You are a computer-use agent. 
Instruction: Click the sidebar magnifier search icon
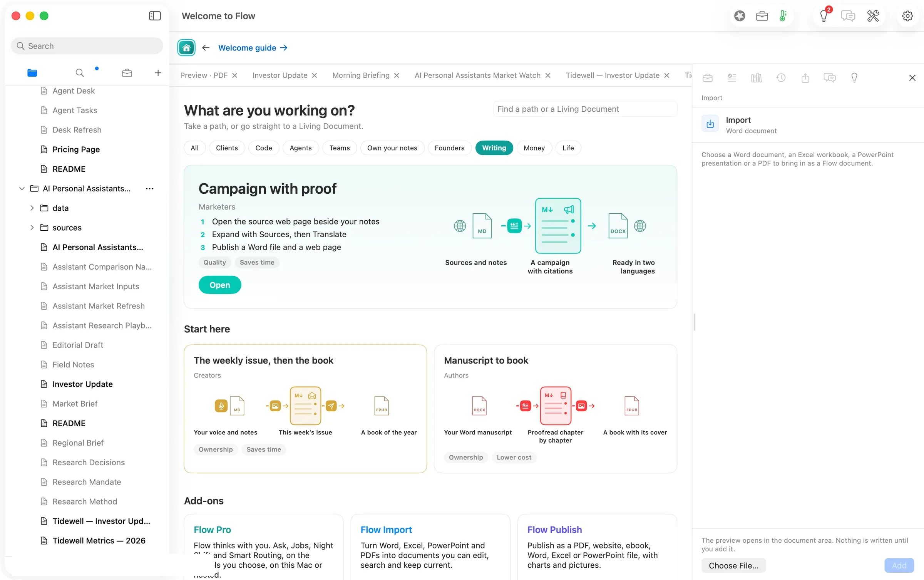pos(80,73)
